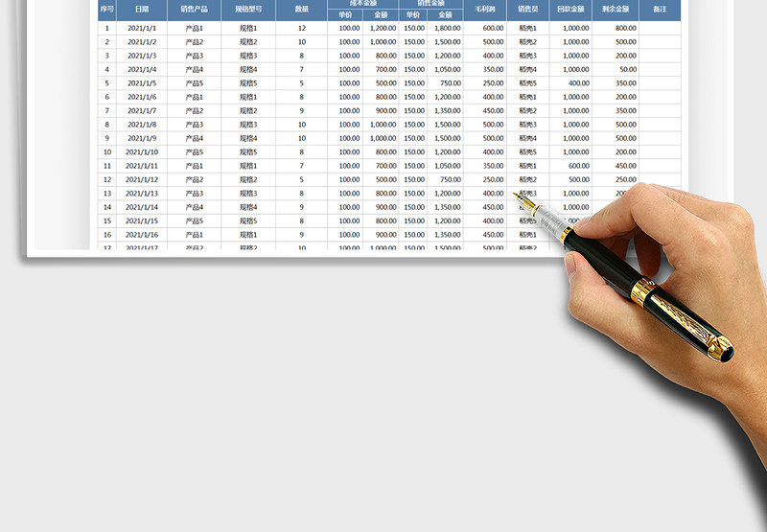Click the 剩余金额 column header

point(616,10)
